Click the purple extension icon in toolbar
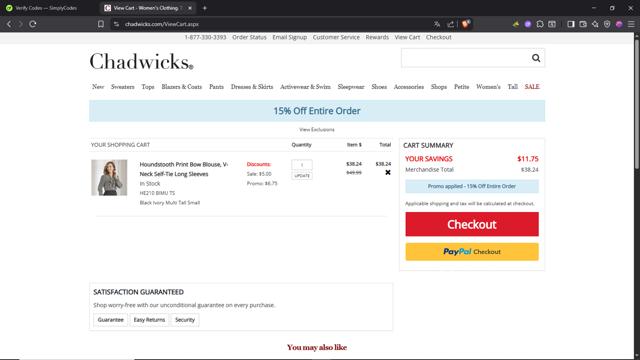Image resolution: width=640 pixels, height=360 pixels. pyautogui.click(x=528, y=24)
